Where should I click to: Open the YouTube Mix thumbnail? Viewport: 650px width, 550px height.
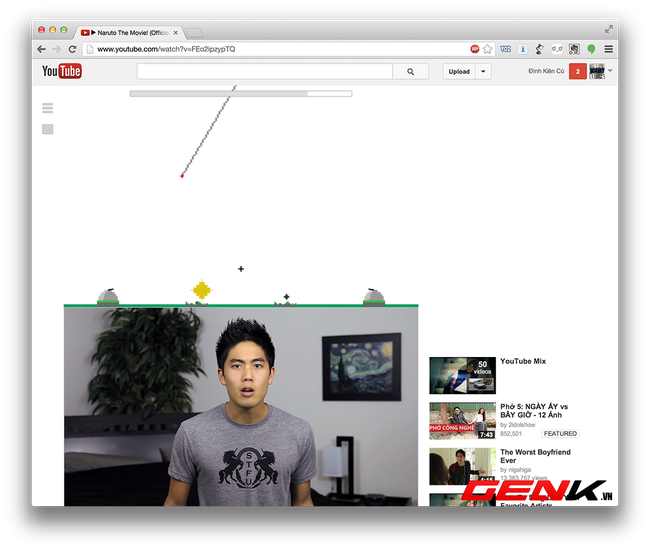(x=463, y=376)
